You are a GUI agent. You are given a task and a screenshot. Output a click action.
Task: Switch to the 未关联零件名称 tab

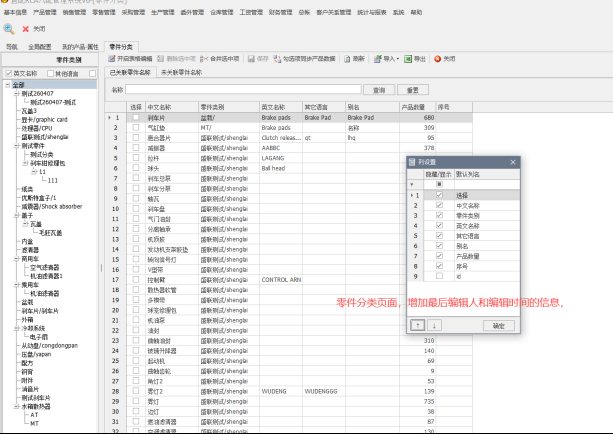click(x=181, y=72)
